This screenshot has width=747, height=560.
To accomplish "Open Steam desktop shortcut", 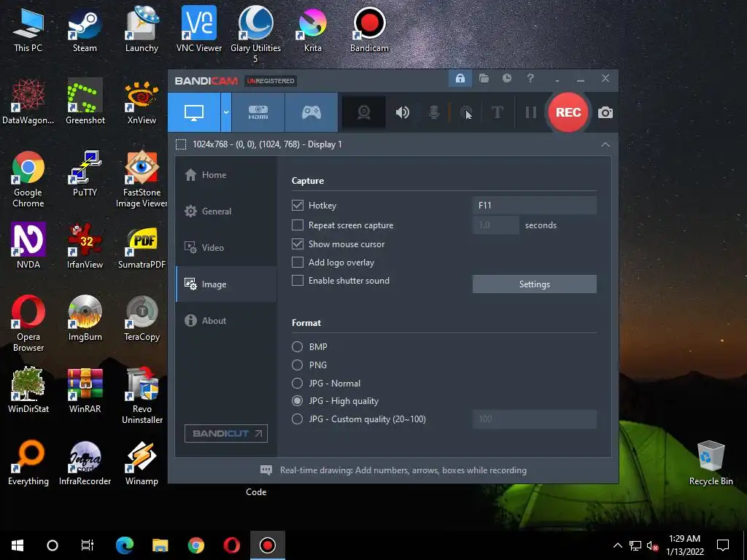I will [85, 31].
